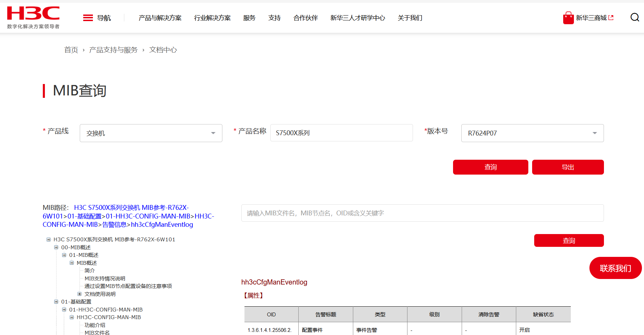The image size is (644, 335).
Task: Open 合作伙伴 menu
Action: click(306, 18)
